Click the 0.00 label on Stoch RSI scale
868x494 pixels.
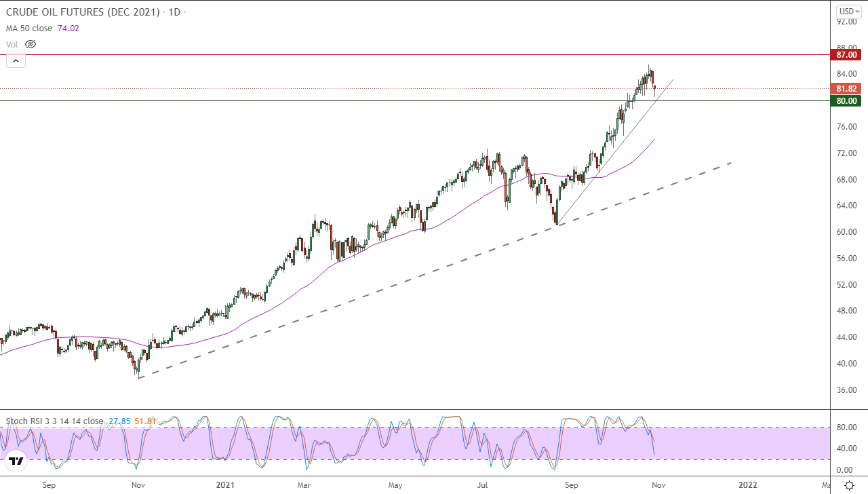point(844,470)
